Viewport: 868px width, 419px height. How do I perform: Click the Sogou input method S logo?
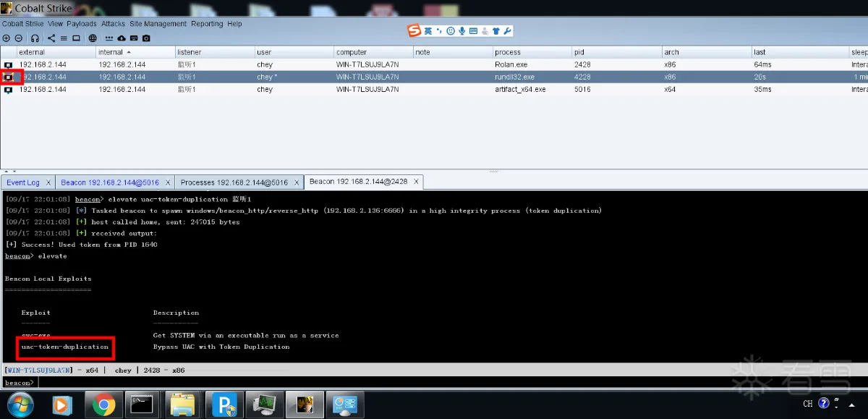coord(414,30)
